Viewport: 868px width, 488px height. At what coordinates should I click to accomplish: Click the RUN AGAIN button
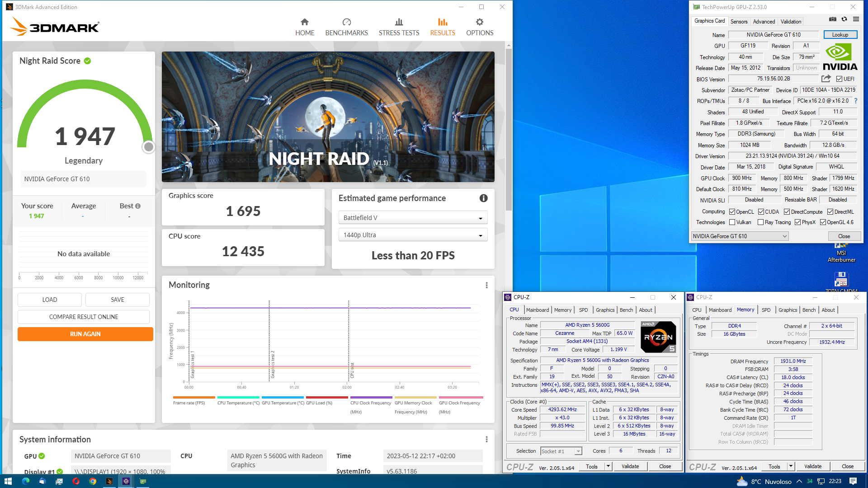[85, 334]
